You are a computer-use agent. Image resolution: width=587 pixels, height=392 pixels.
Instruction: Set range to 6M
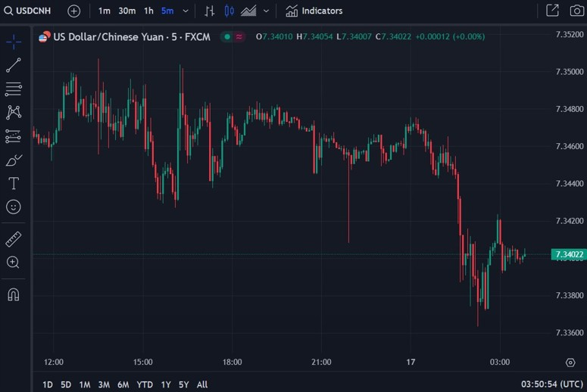click(123, 384)
